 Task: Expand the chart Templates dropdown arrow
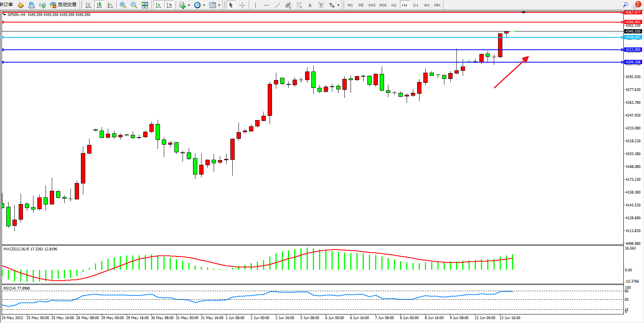tap(219, 5)
